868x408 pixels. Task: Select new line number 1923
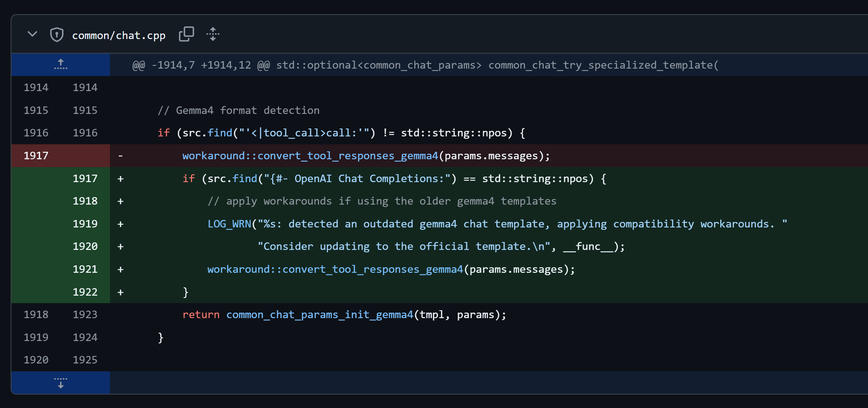click(85, 315)
